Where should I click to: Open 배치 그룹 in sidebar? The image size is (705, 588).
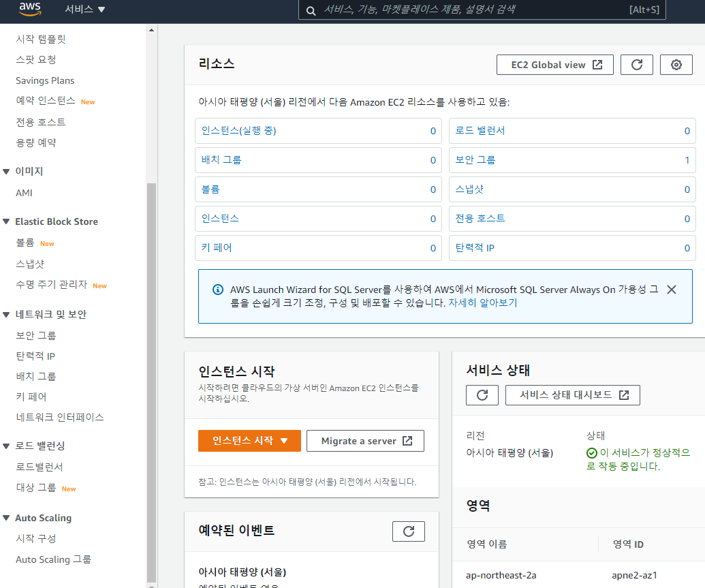point(36,376)
